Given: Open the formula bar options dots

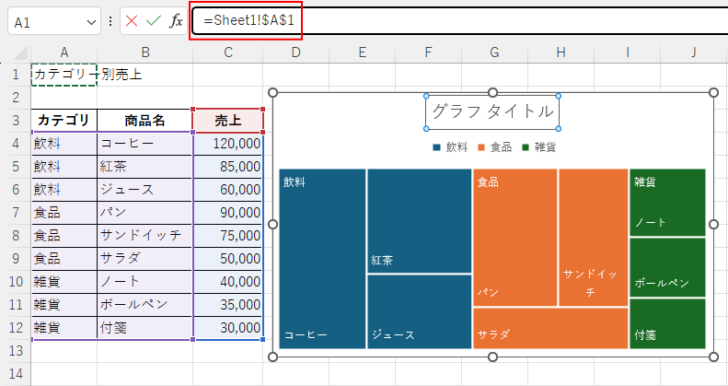Looking at the screenshot, I should (110, 21).
